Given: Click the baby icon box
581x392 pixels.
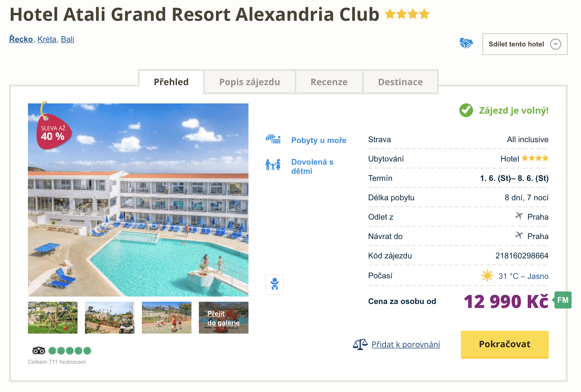Looking at the screenshot, I should pos(275,284).
